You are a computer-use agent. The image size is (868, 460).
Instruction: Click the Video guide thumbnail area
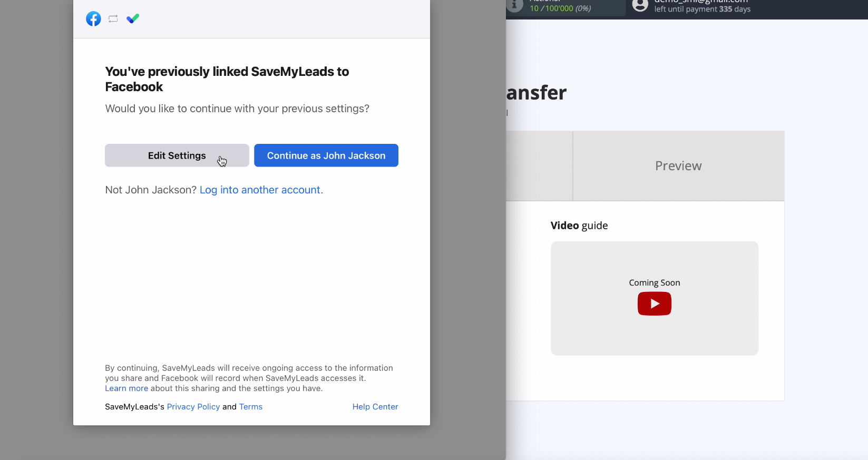click(x=654, y=298)
